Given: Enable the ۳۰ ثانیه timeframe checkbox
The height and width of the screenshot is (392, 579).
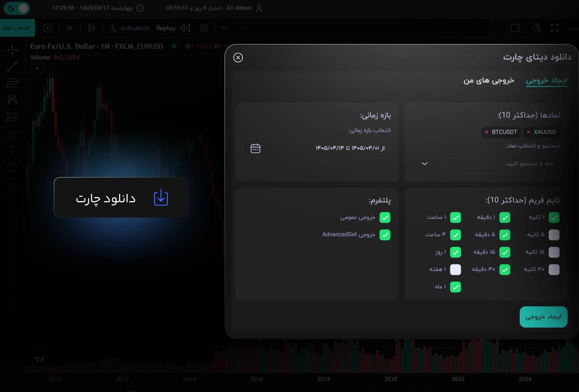Looking at the screenshot, I should (554, 270).
